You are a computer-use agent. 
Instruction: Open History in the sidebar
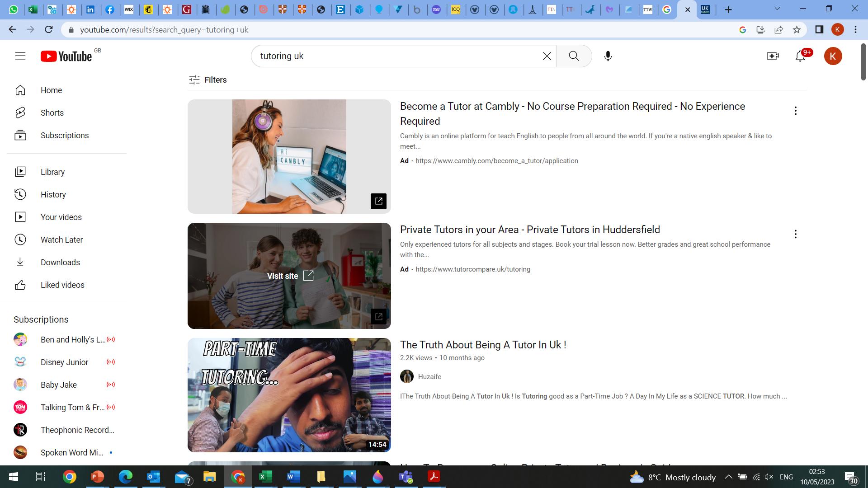click(x=53, y=195)
